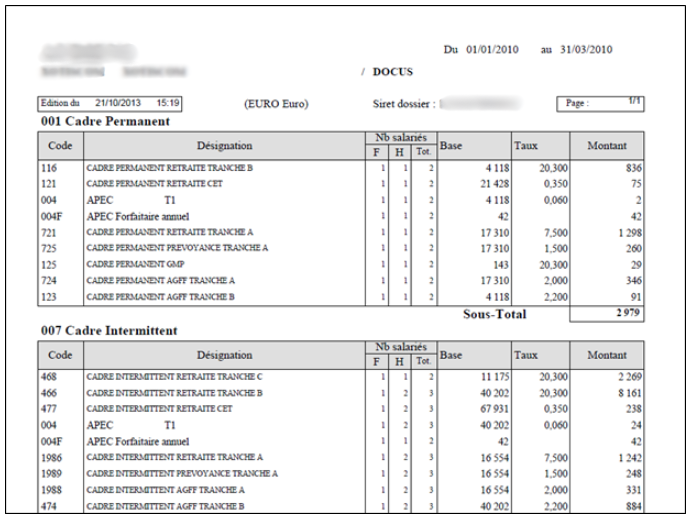The height and width of the screenshot is (521, 693).
Task: Click the end date 31/03/2010
Action: coord(585,50)
